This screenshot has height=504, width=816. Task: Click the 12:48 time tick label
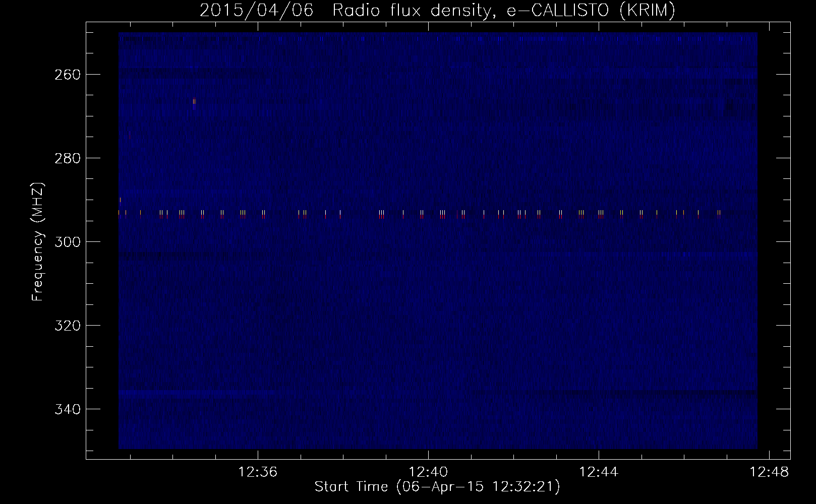point(770,472)
